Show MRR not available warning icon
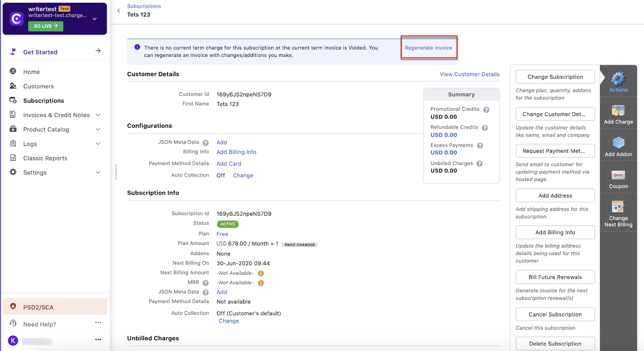This screenshot has height=351, width=644. (x=261, y=283)
